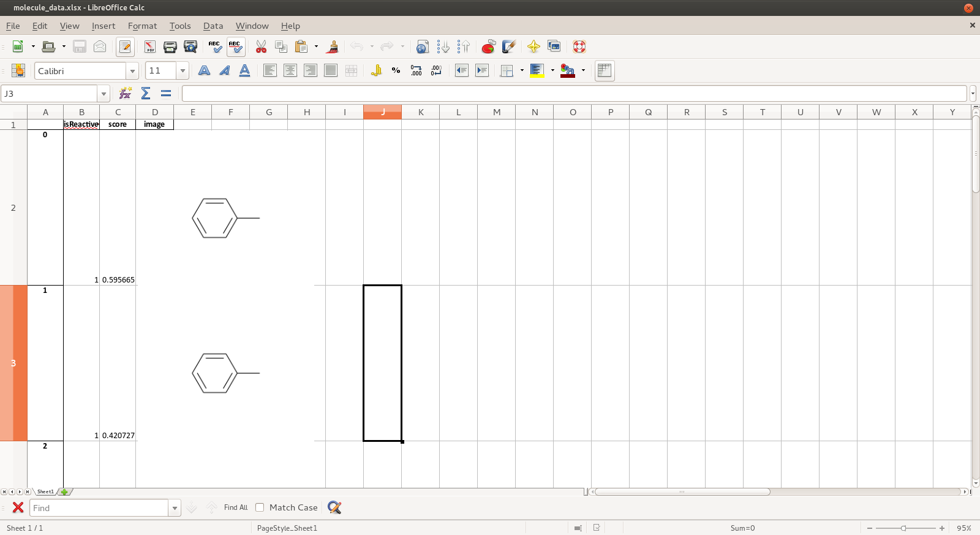Increase the cell indent

(x=482, y=70)
